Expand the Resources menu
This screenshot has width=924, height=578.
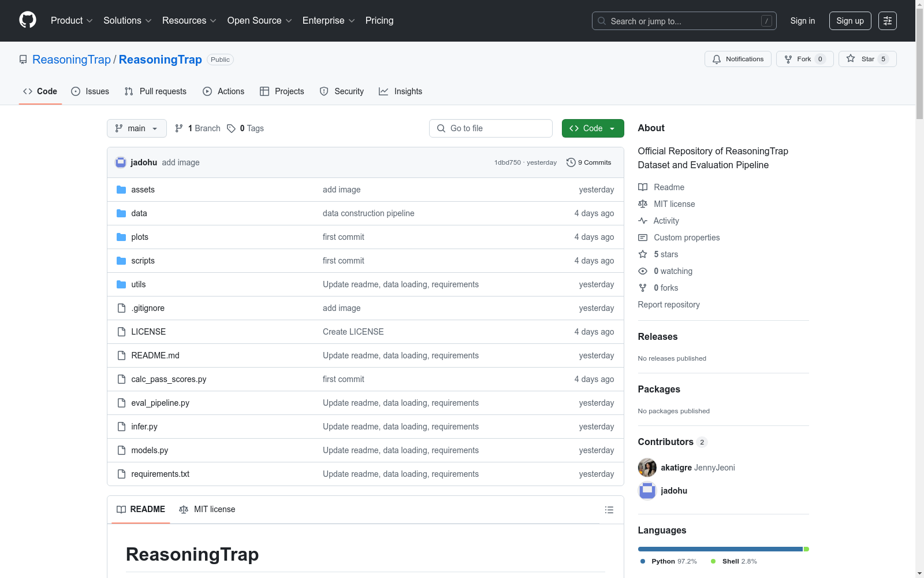coord(189,21)
